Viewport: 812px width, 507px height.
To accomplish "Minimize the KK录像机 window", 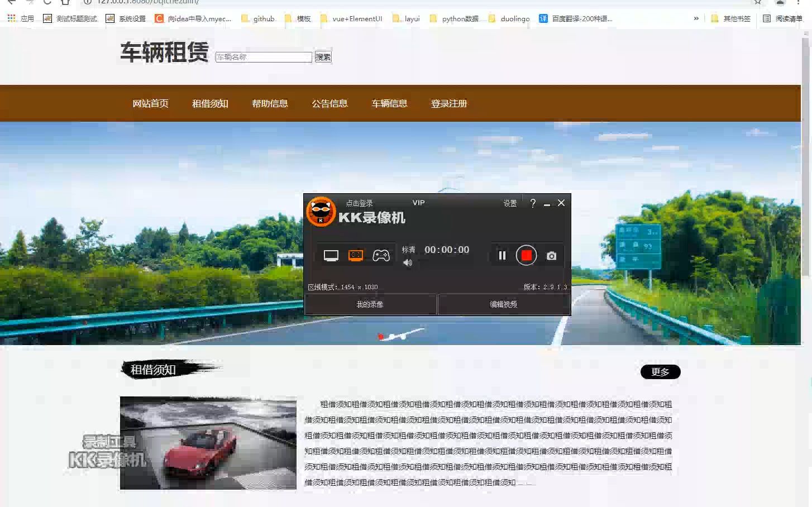I will coord(547,204).
